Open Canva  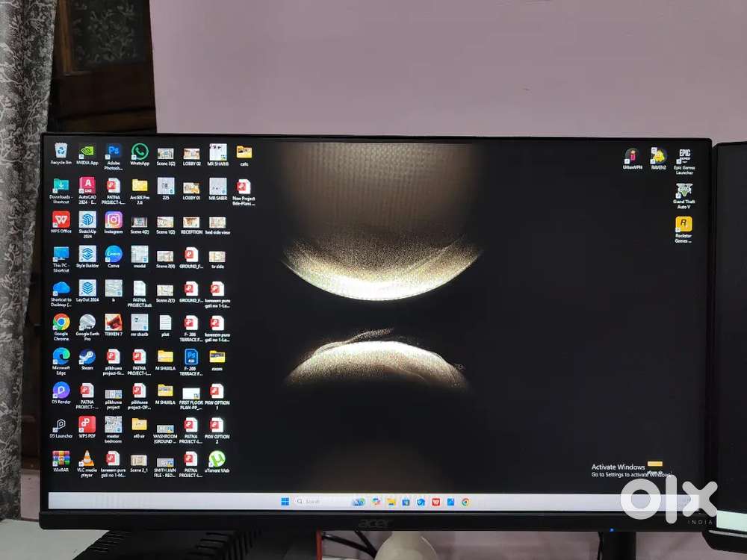(112, 254)
